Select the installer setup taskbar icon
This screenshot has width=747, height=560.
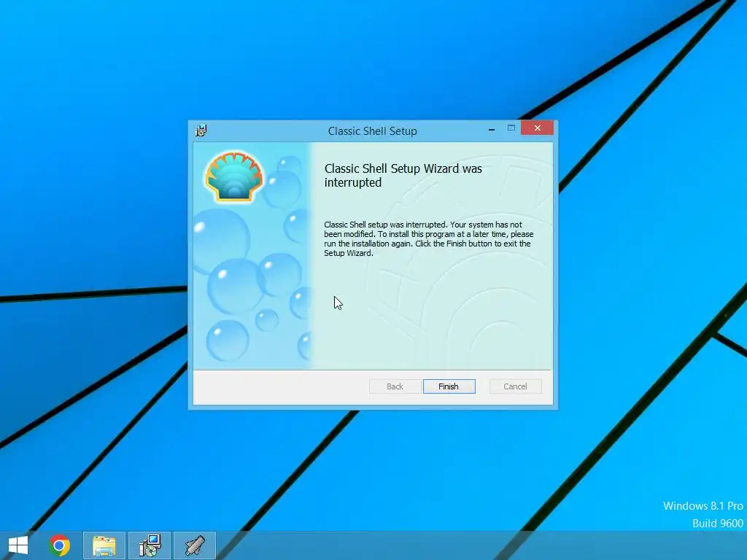point(150,545)
